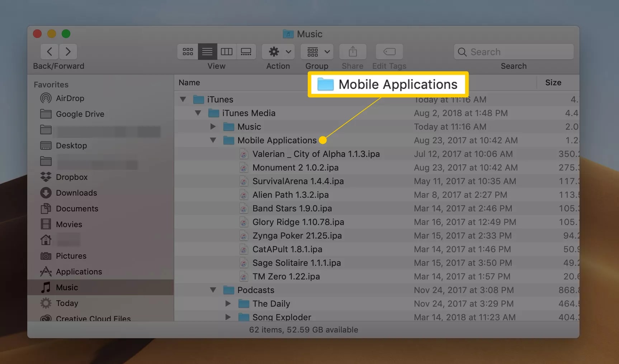Click in the Search field

[x=516, y=52]
